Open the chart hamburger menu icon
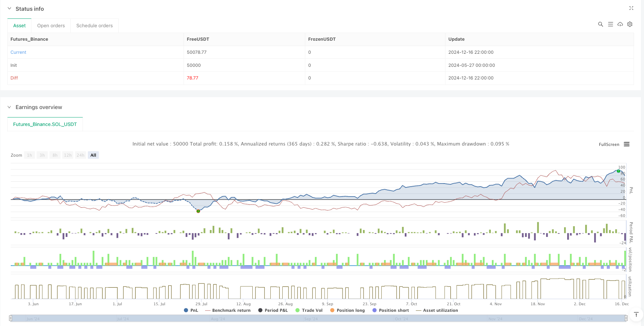 click(x=627, y=144)
